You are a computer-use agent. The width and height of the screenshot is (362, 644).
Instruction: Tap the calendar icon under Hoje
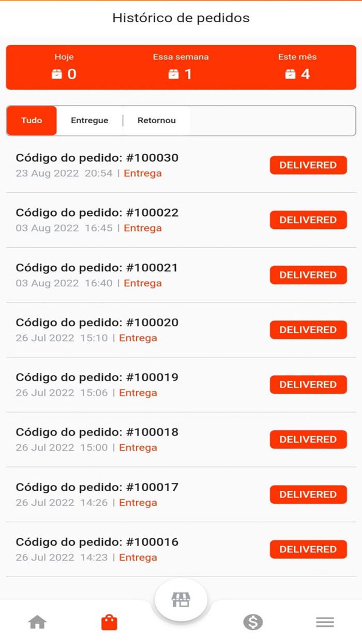tap(56, 75)
